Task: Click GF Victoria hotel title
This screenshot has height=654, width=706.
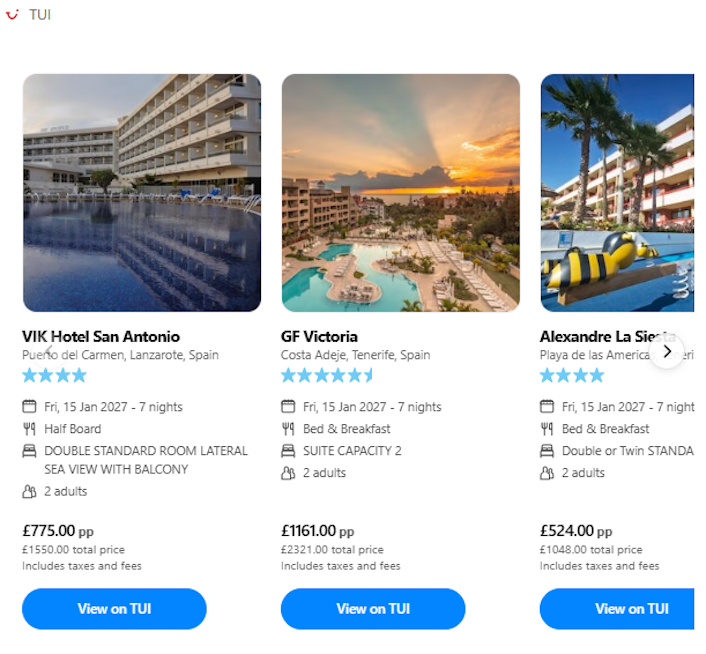Action: 319,336
